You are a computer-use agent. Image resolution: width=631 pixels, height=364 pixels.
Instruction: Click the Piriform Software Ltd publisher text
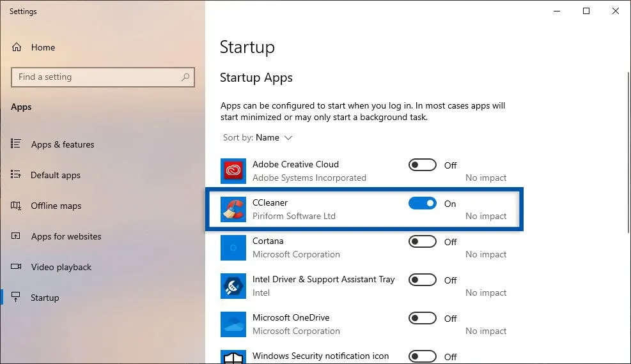(x=294, y=216)
